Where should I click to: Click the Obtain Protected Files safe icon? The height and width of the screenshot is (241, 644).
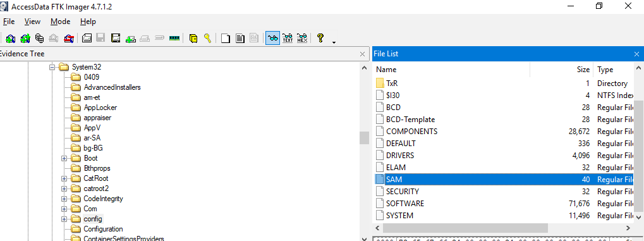(193, 38)
